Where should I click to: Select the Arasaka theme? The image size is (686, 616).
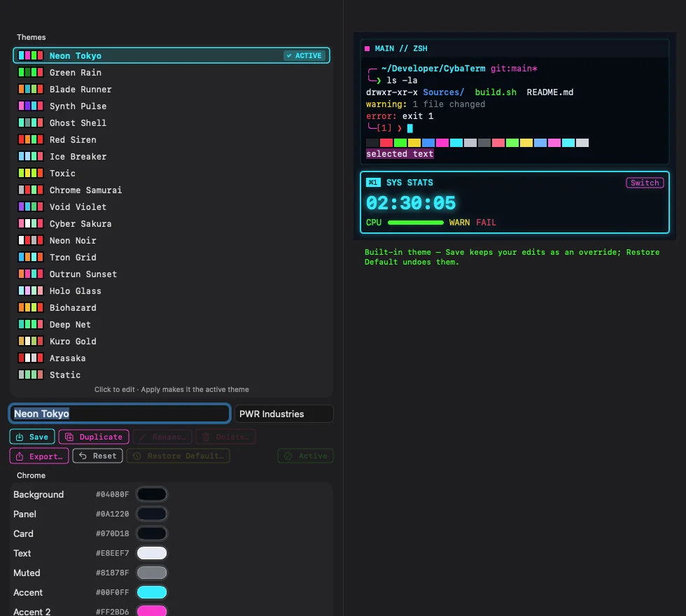tap(171, 358)
